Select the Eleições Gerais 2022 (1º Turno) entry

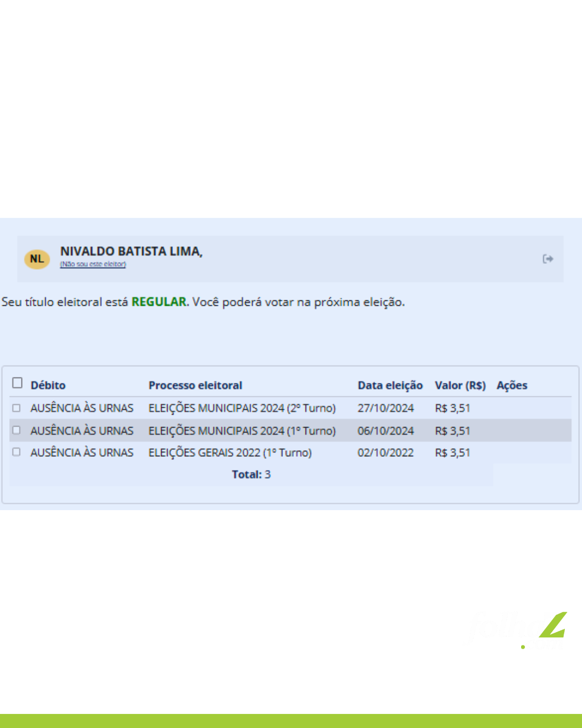pos(230,453)
